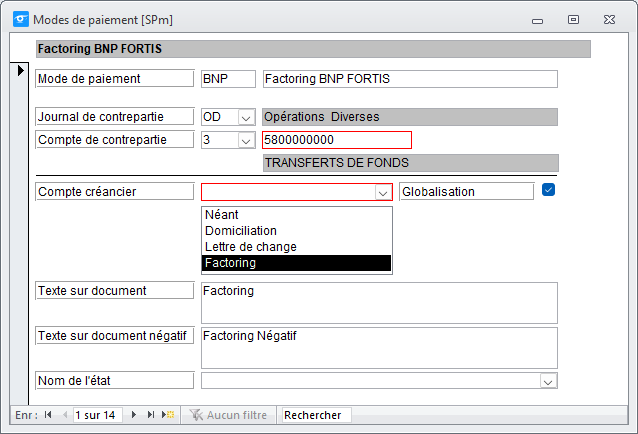Click the Compte de contrepartie label

click(x=115, y=140)
